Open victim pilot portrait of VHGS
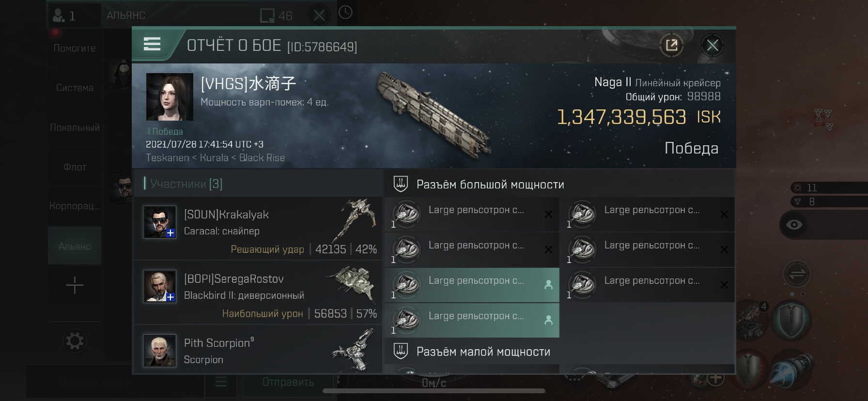 tap(170, 97)
